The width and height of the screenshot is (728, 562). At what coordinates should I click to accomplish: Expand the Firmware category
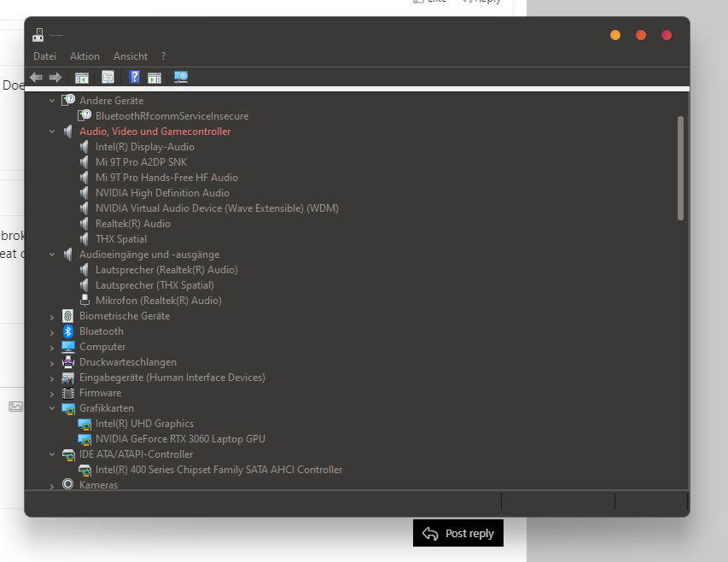[52, 394]
